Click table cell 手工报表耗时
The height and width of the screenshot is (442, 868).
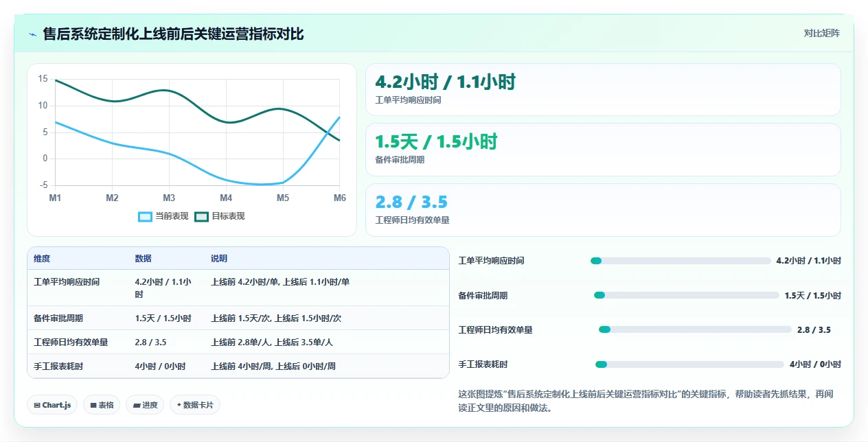pos(58,367)
